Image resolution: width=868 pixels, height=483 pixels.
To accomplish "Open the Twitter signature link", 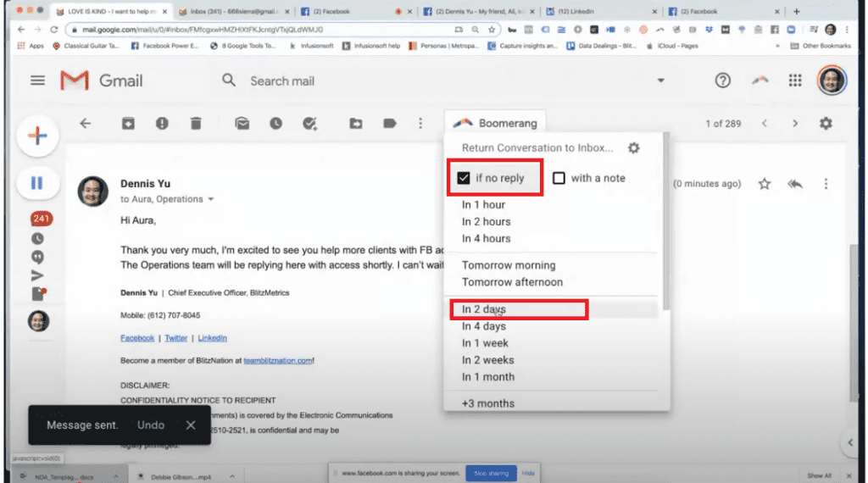I will (176, 338).
